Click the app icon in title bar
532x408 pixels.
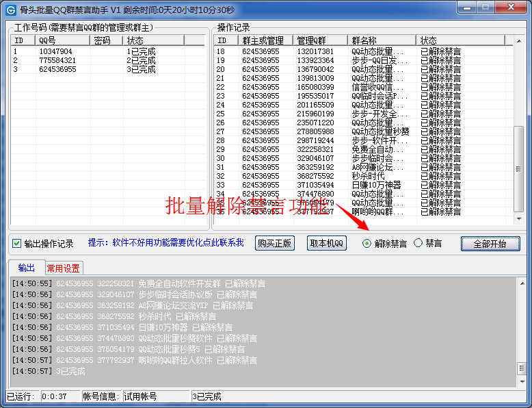(11, 10)
